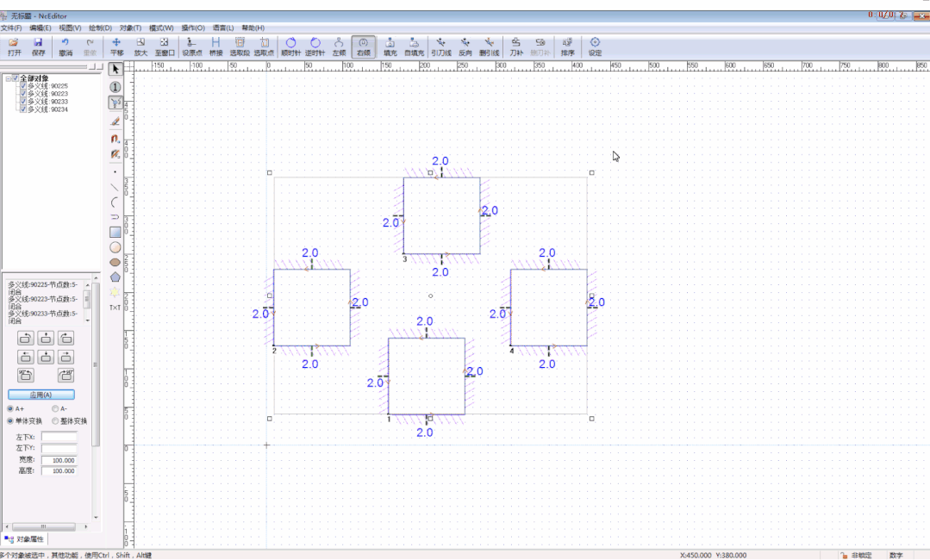Toggle checkbox for 多义线:90234
This screenshot has width=930, height=560.
(x=23, y=109)
